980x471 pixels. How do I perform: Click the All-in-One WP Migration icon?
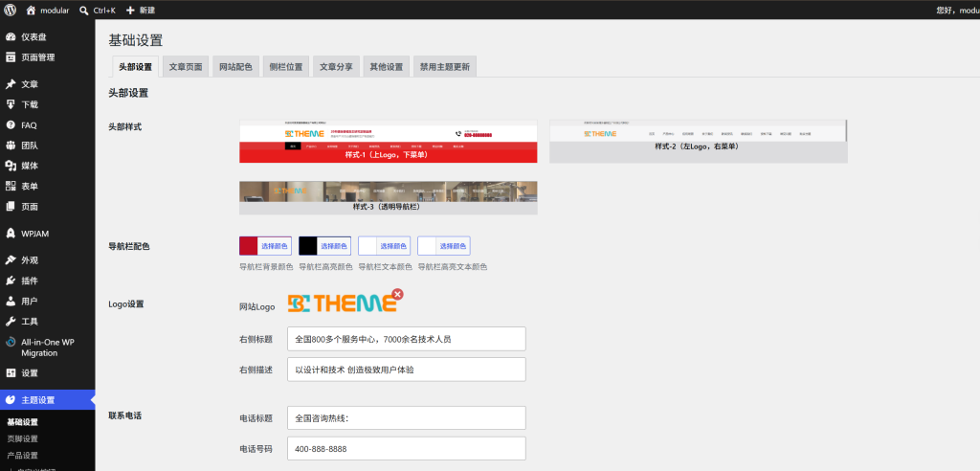(11, 342)
